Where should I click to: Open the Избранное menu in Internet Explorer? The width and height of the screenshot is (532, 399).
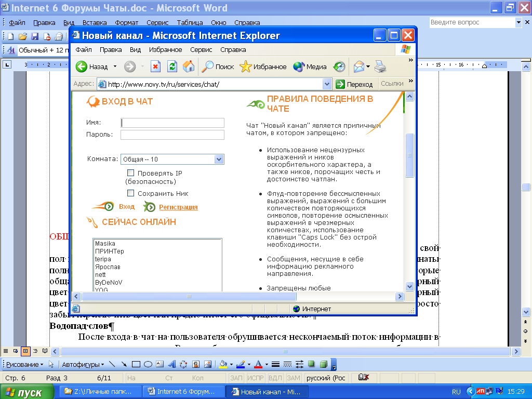point(166,49)
